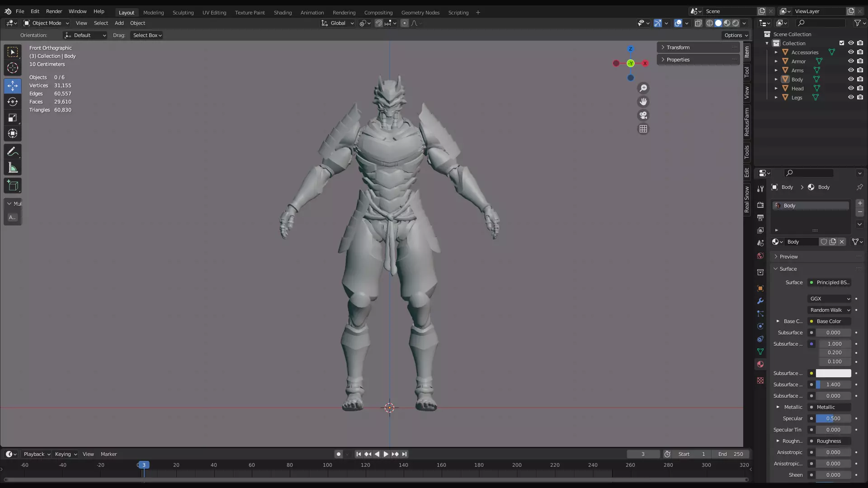Toggle X-ray display mode
The width and height of the screenshot is (868, 488).
(698, 23)
